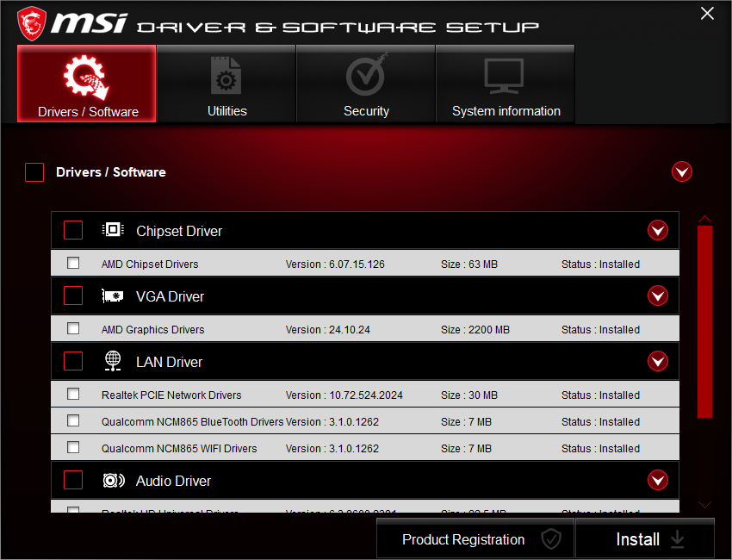
Task: Click the speaker icon beside Audio Driver
Action: pyautogui.click(x=114, y=480)
